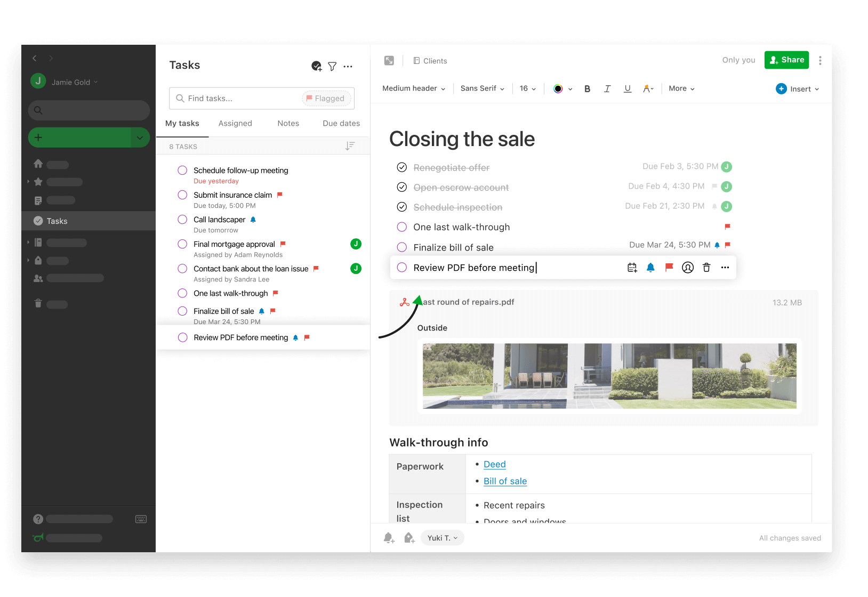Switch to the Notes tab
This screenshot has width=868, height=597.
288,123
